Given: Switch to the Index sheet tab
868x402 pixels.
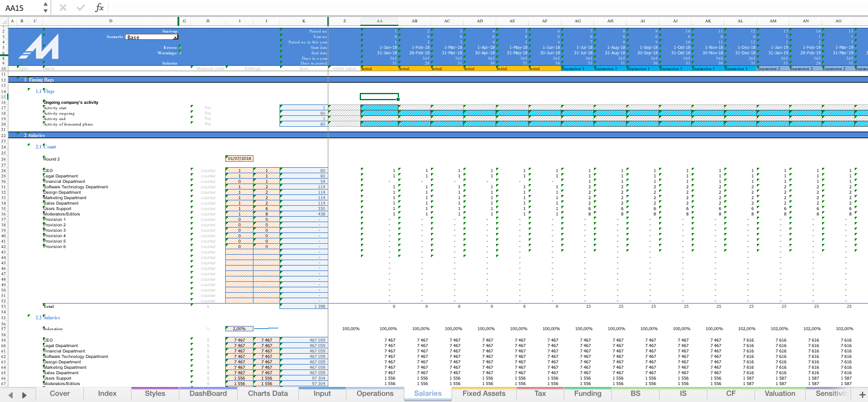Looking at the screenshot, I should coord(107,394).
